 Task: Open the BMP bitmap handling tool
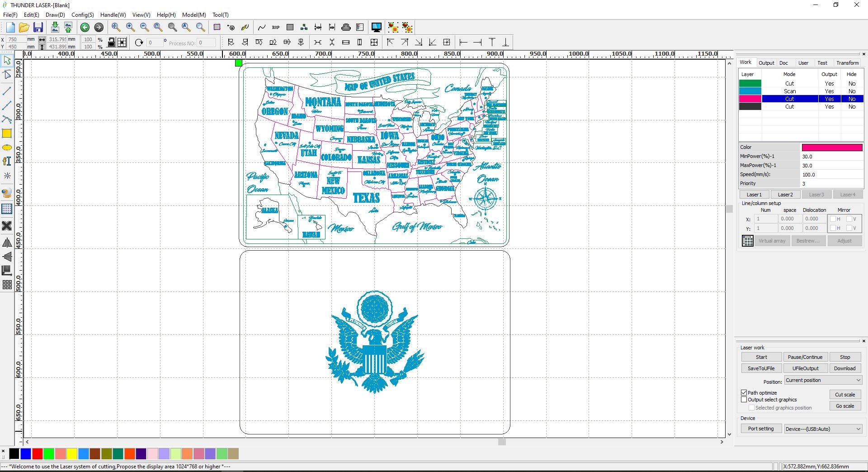(x=276, y=27)
